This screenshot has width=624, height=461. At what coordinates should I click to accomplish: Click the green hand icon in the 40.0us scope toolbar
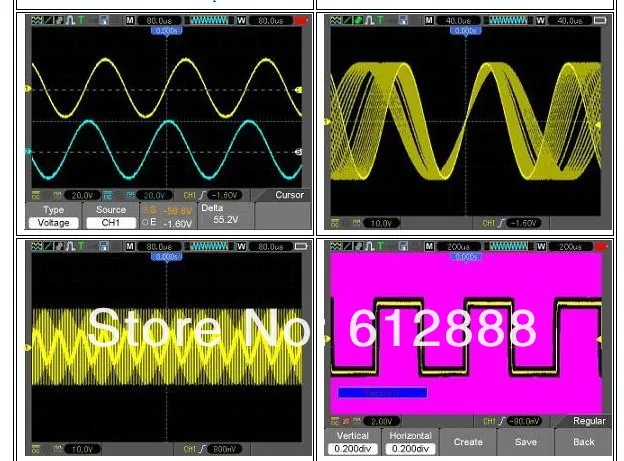click(x=358, y=20)
